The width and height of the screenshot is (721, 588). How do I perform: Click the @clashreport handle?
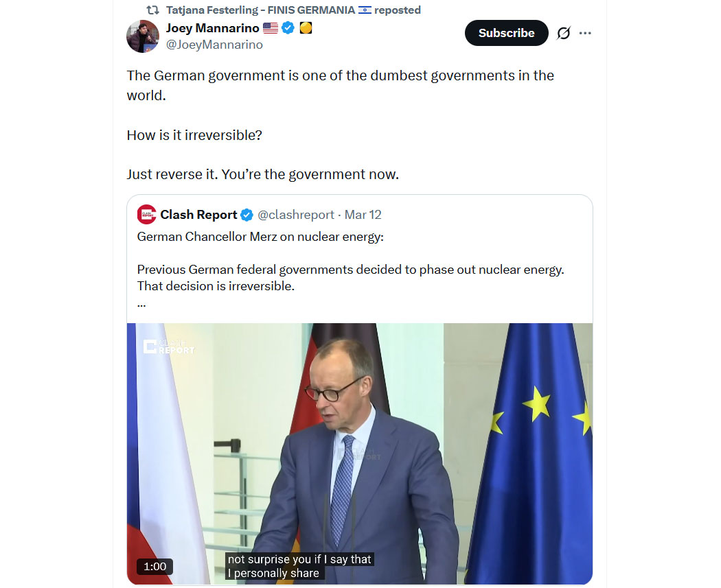tap(295, 215)
